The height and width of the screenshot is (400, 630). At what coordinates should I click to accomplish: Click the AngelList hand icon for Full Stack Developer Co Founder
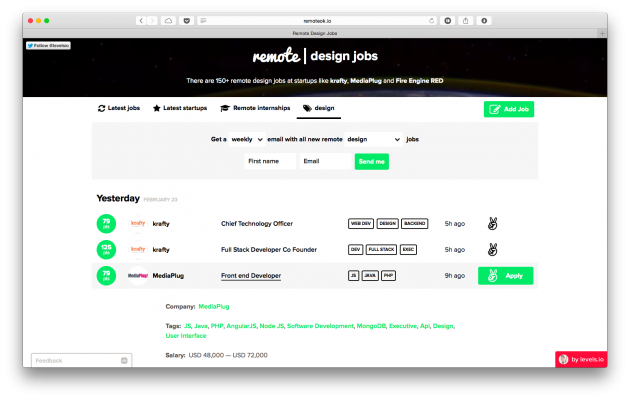click(492, 249)
